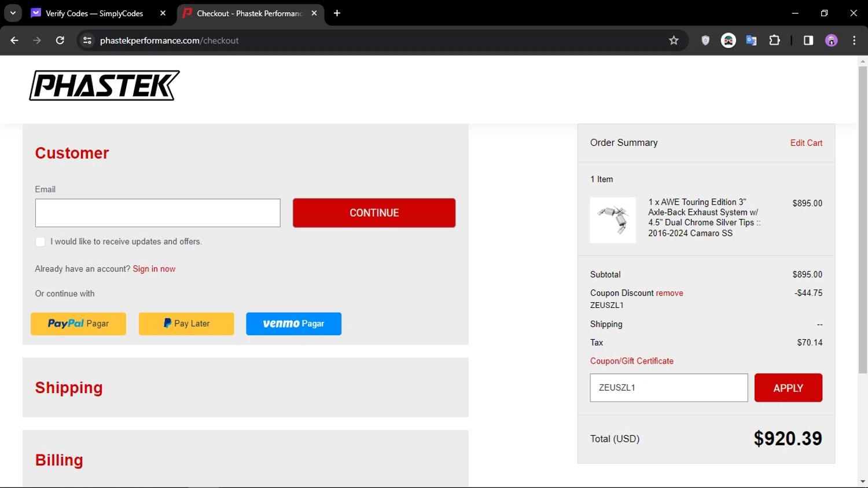
Task: Click the address bar URL
Action: pyautogui.click(x=170, y=41)
